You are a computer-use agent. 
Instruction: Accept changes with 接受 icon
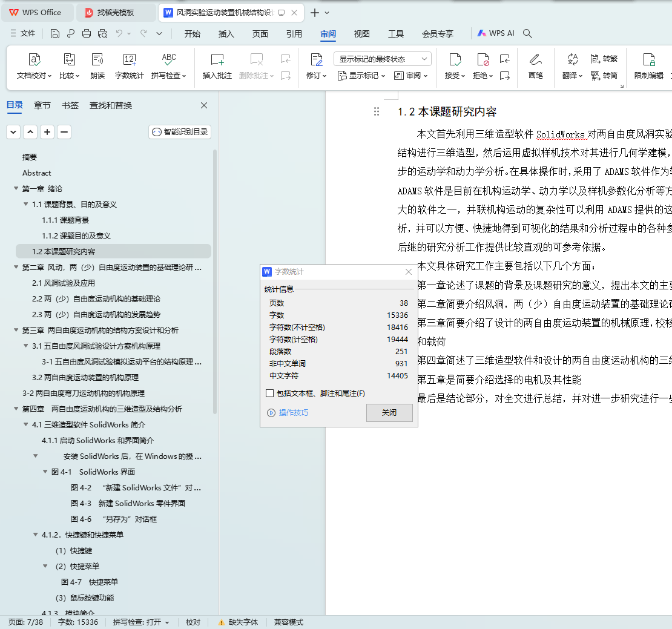(x=455, y=60)
